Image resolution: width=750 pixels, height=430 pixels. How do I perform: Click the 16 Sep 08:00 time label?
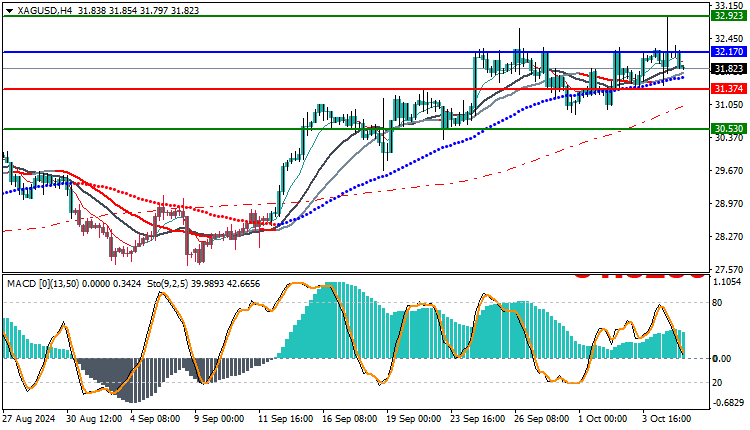pyautogui.click(x=350, y=419)
